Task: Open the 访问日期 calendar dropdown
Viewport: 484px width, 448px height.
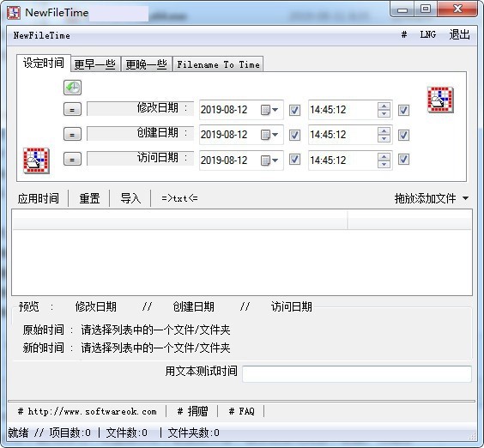Action: tap(269, 160)
